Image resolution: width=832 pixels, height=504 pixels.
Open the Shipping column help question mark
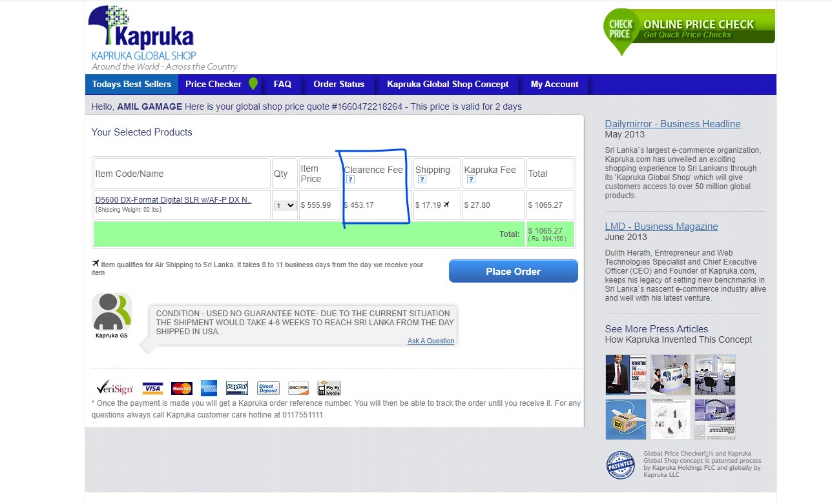tap(421, 179)
